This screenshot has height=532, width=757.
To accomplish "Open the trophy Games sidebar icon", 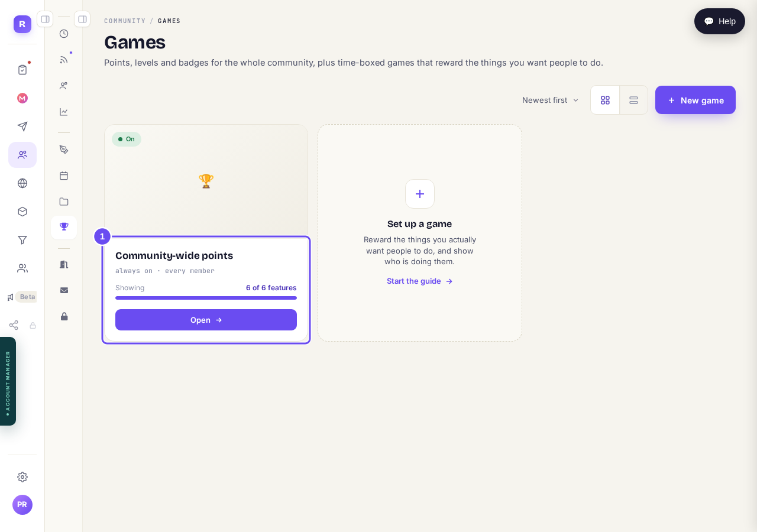I will coord(64,227).
